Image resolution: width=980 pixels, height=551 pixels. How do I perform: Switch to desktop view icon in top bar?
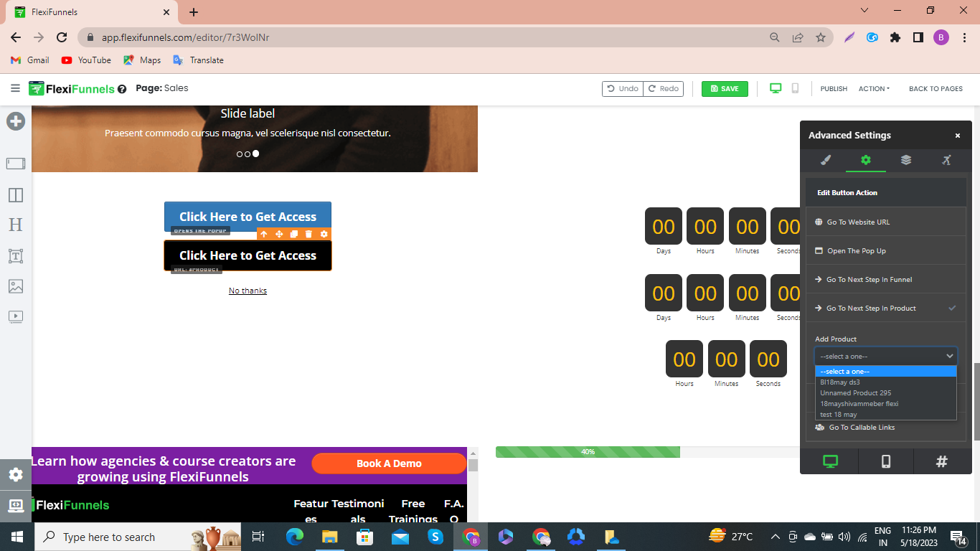click(776, 88)
